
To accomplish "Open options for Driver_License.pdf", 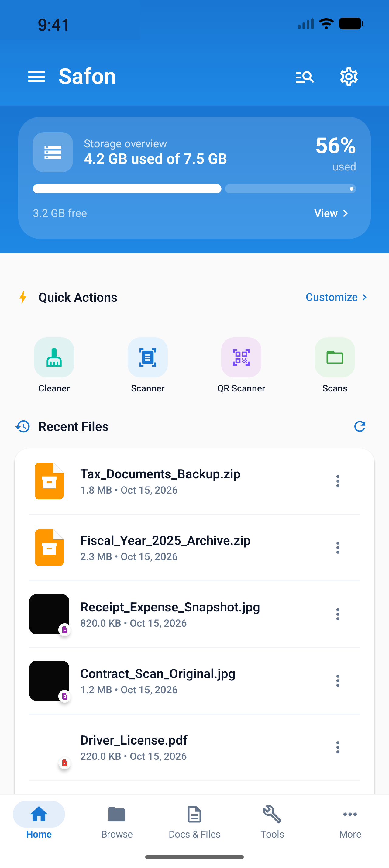I will pos(338,747).
